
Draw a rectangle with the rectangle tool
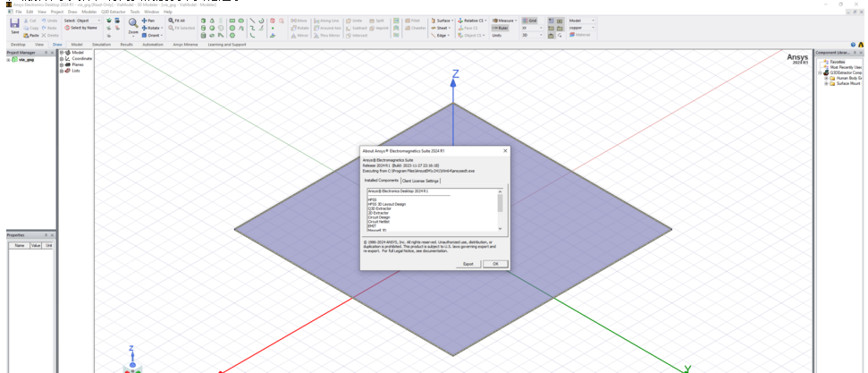[232, 21]
